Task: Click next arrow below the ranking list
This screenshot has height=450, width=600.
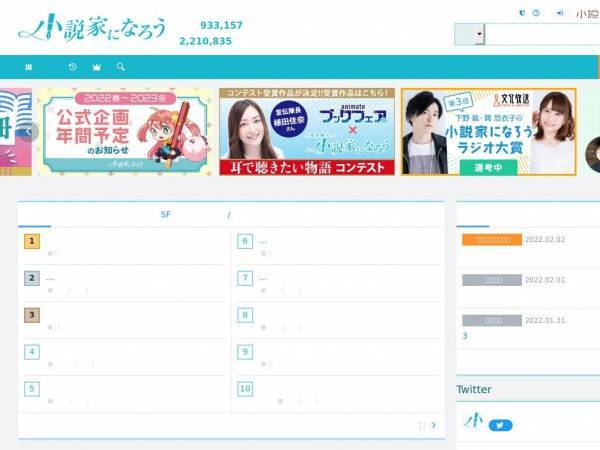Action: pos(434,425)
